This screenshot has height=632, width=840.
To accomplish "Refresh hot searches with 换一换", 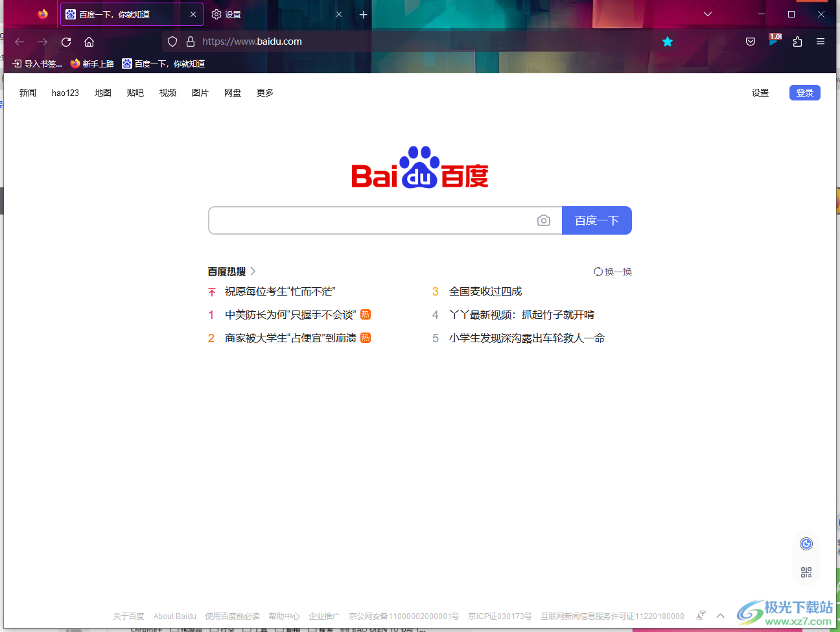I will [613, 272].
